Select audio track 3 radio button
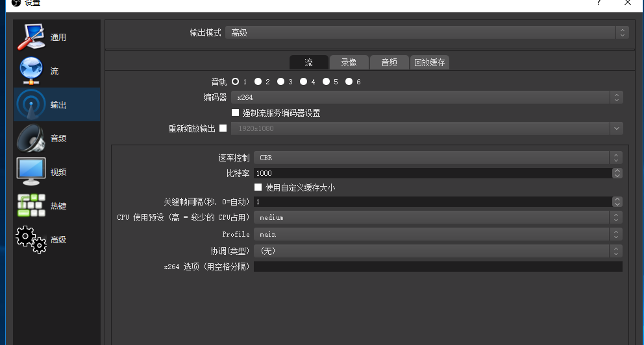Screen dimensions: 644x345 point(280,82)
